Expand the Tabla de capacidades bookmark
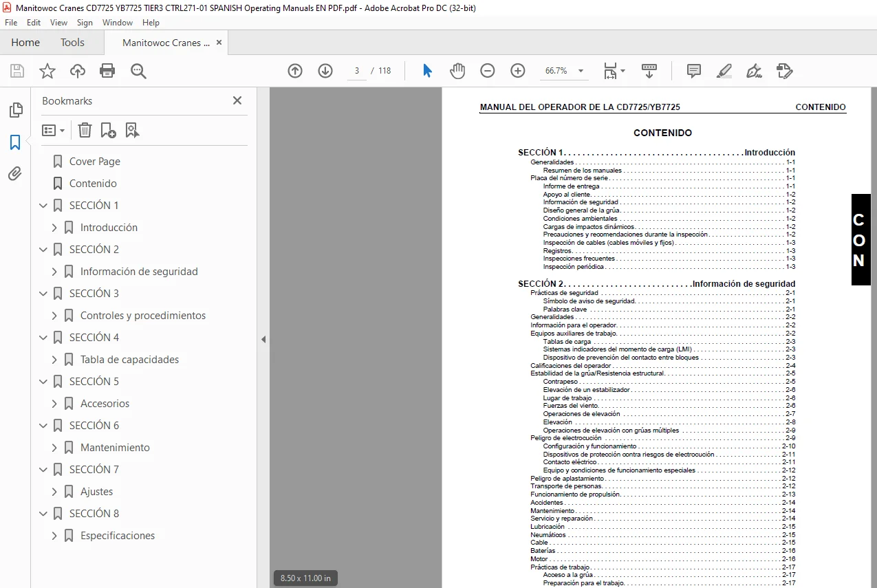 tap(55, 360)
